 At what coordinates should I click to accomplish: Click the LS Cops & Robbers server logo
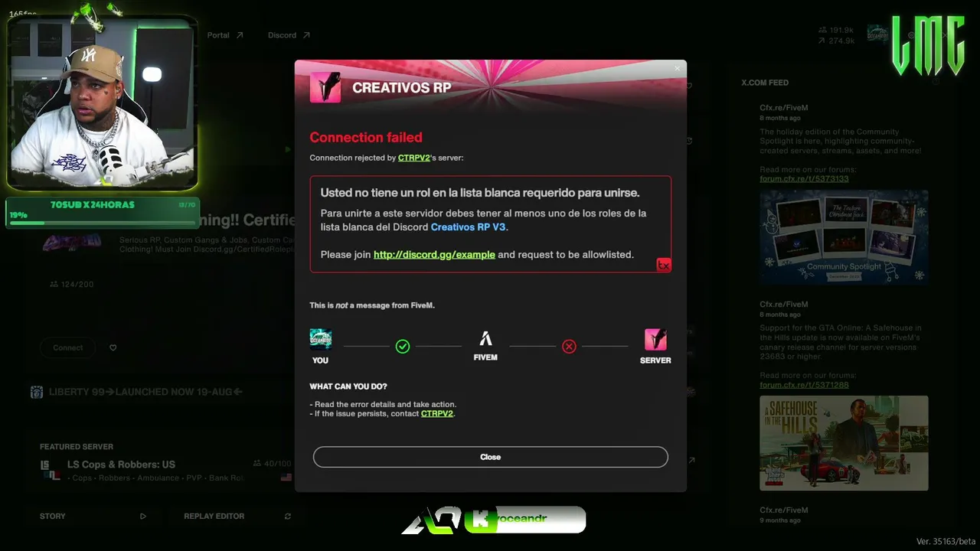pyautogui.click(x=50, y=470)
